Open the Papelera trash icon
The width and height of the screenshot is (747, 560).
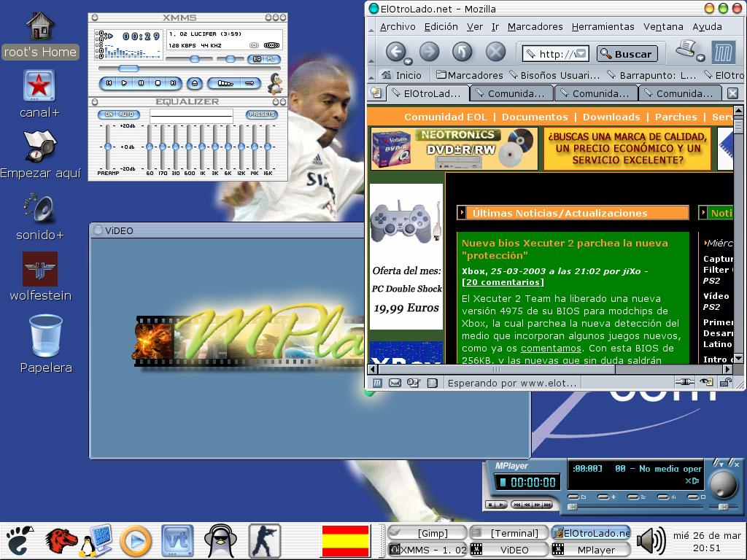46,344
